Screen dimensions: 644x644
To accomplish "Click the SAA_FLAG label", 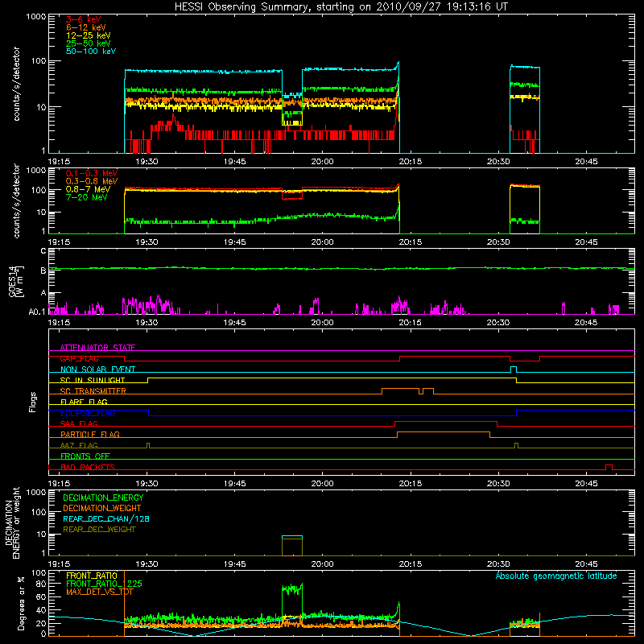I will tap(79, 423).
